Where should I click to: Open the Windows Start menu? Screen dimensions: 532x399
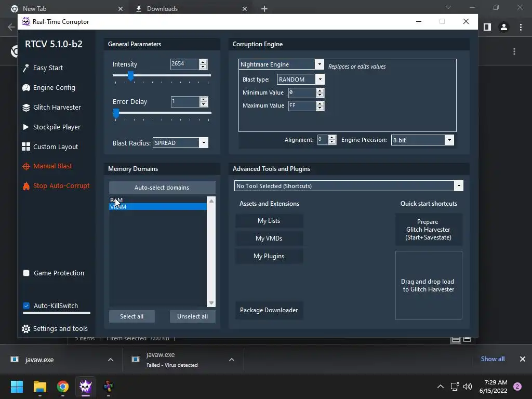pos(17,387)
